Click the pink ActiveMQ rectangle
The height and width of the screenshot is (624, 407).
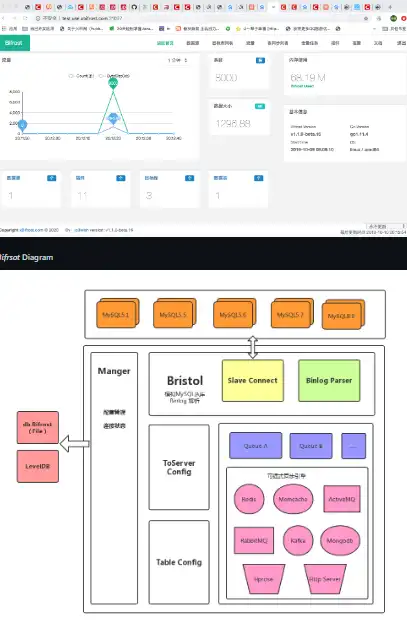pos(342,499)
